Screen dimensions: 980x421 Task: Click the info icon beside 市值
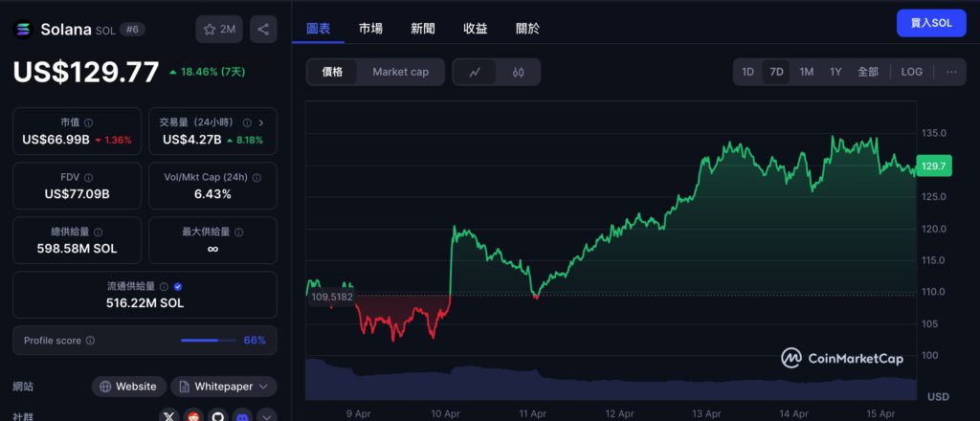[89, 123]
